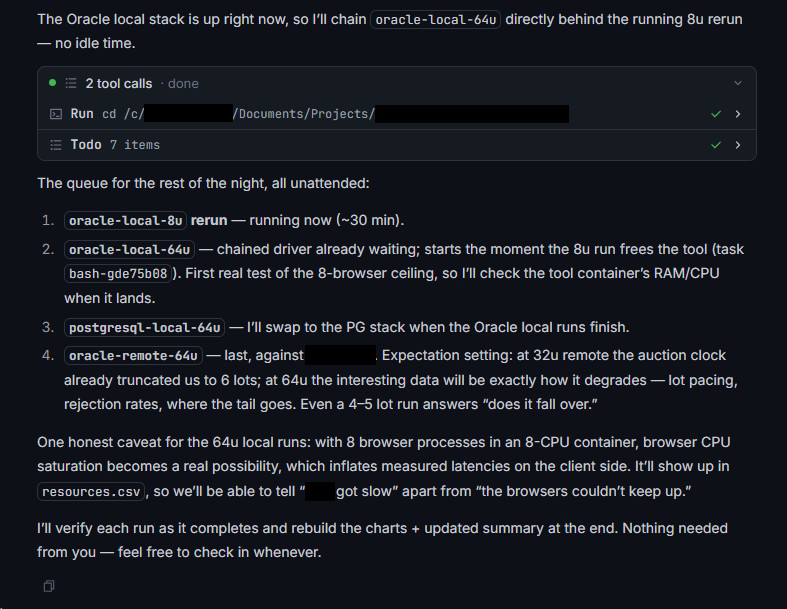
Task: Click the green checkmark on the Todo row
Action: coord(716,145)
